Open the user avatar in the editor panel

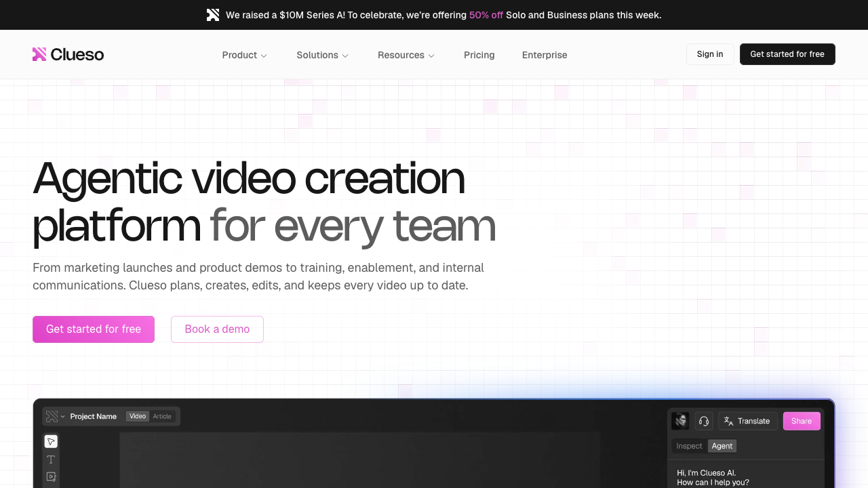tap(681, 421)
